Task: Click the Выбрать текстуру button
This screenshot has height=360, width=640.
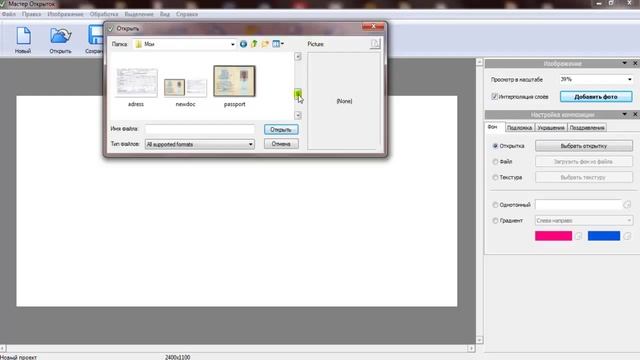Action: (x=584, y=178)
